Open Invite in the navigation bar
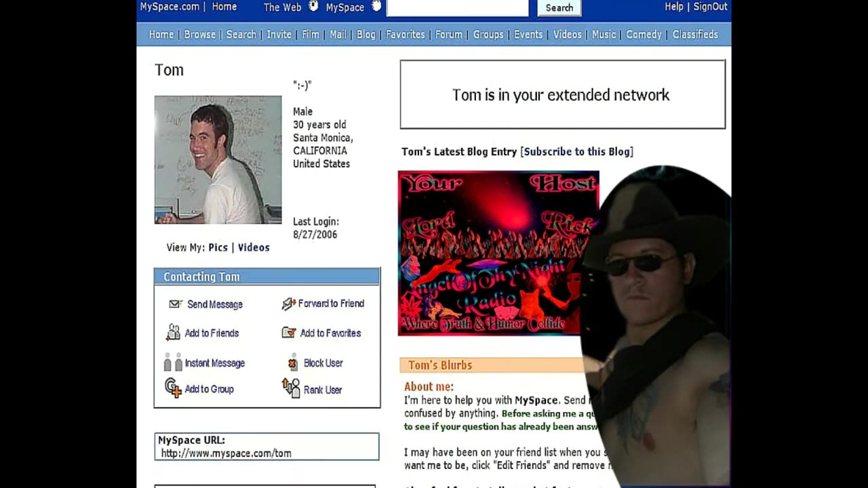The image size is (868, 488). [279, 35]
